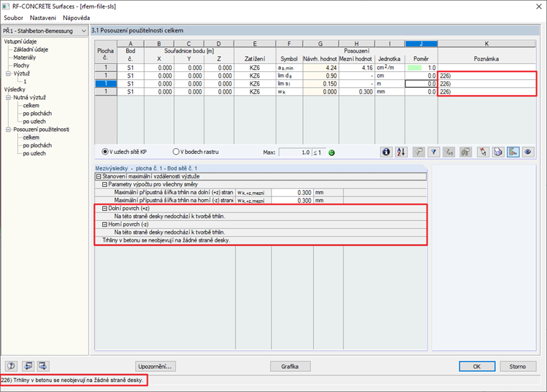Select 'Plochy' in the navigator
547x392 pixels.
pos(22,65)
